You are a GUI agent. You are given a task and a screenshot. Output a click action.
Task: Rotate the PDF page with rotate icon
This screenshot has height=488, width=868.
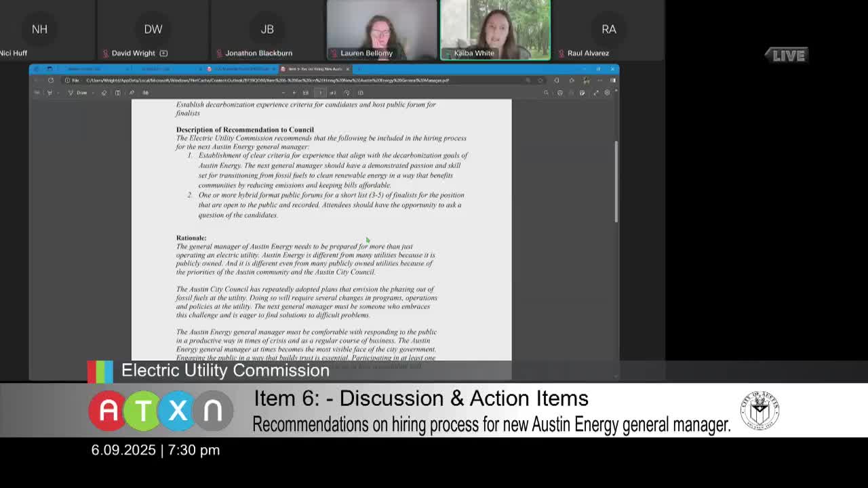click(x=347, y=93)
